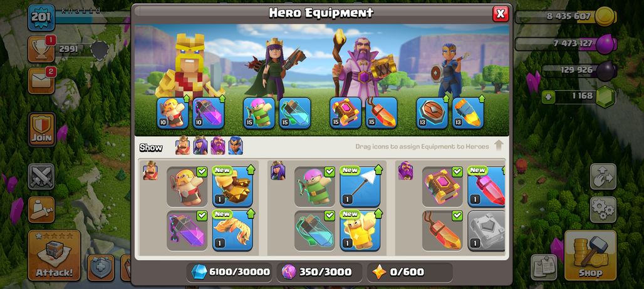Click the upgrade arrow on Barbarian Puppet slot
This screenshot has width=644, height=289.
187,98
